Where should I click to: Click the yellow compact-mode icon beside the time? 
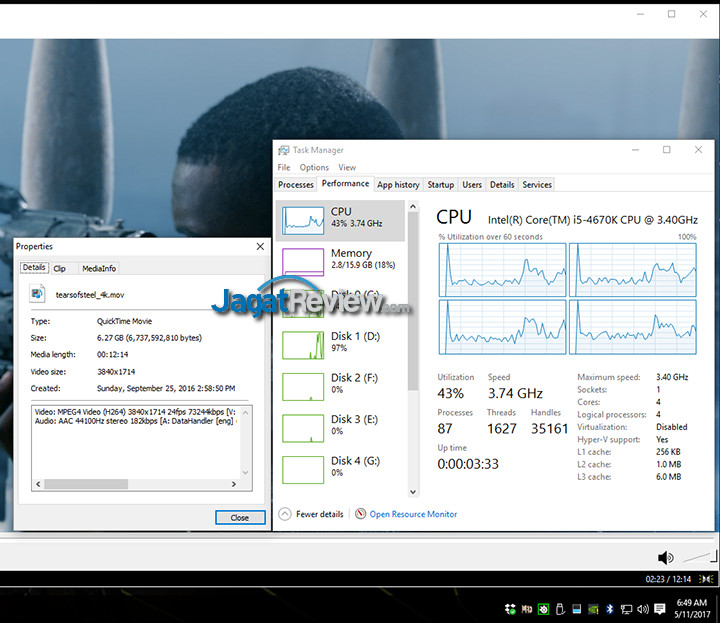point(707,579)
